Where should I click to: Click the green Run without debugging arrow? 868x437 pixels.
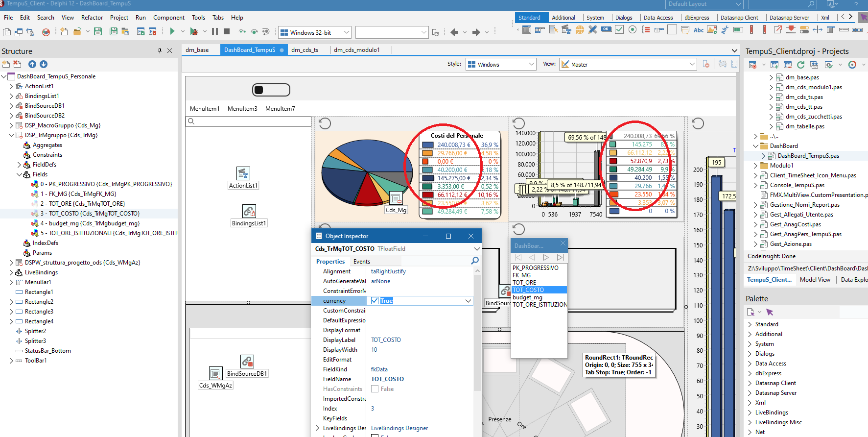click(172, 31)
